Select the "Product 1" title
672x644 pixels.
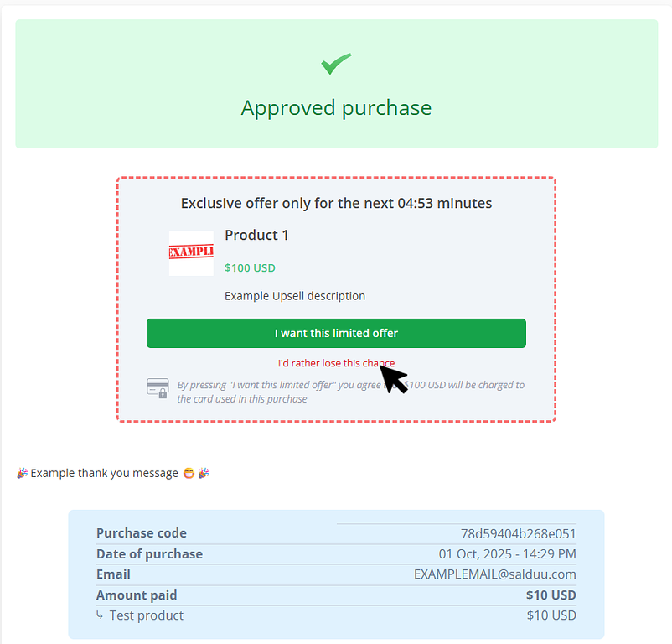click(x=256, y=235)
